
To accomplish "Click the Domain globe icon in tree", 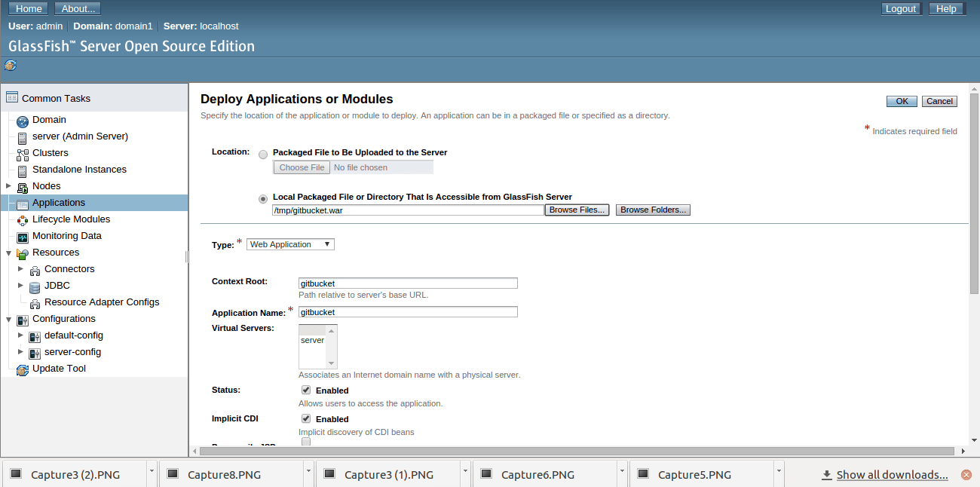I will 23,121.
